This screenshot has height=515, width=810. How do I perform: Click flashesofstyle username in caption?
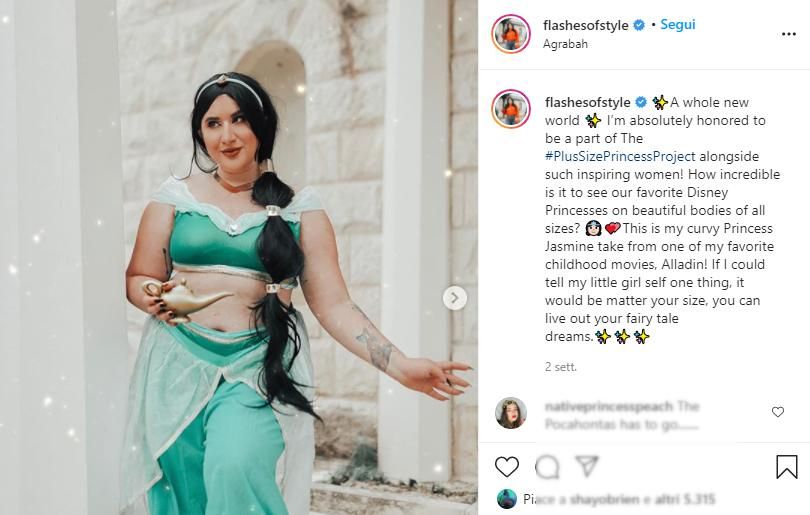[x=587, y=102]
